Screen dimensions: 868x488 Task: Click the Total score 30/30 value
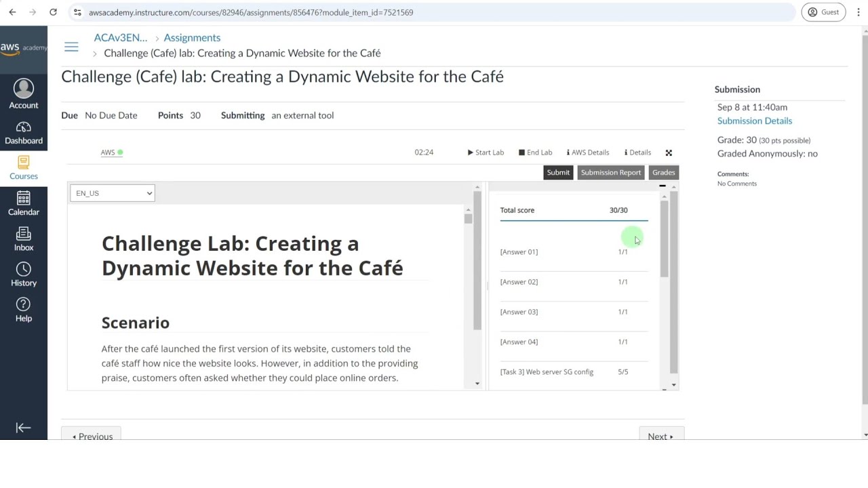[x=618, y=210]
